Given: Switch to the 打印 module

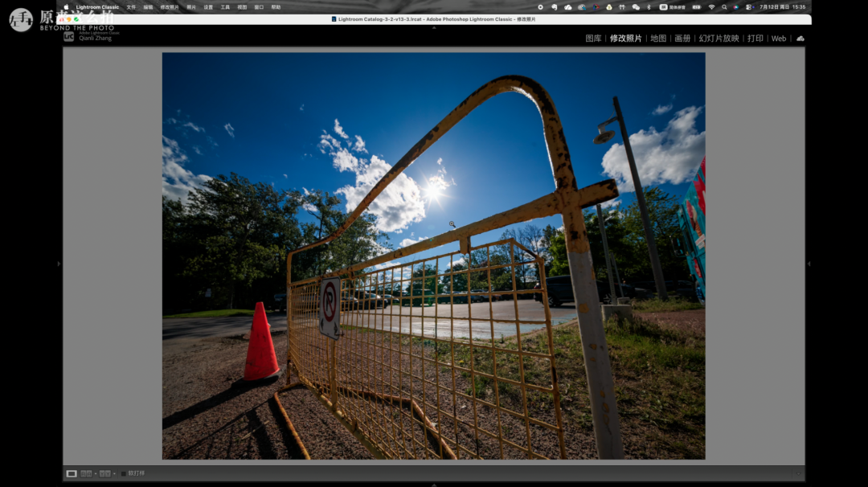Looking at the screenshot, I should pos(755,39).
